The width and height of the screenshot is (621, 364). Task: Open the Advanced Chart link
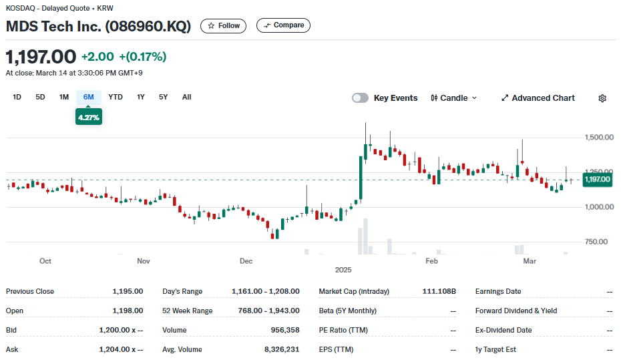[x=538, y=98]
